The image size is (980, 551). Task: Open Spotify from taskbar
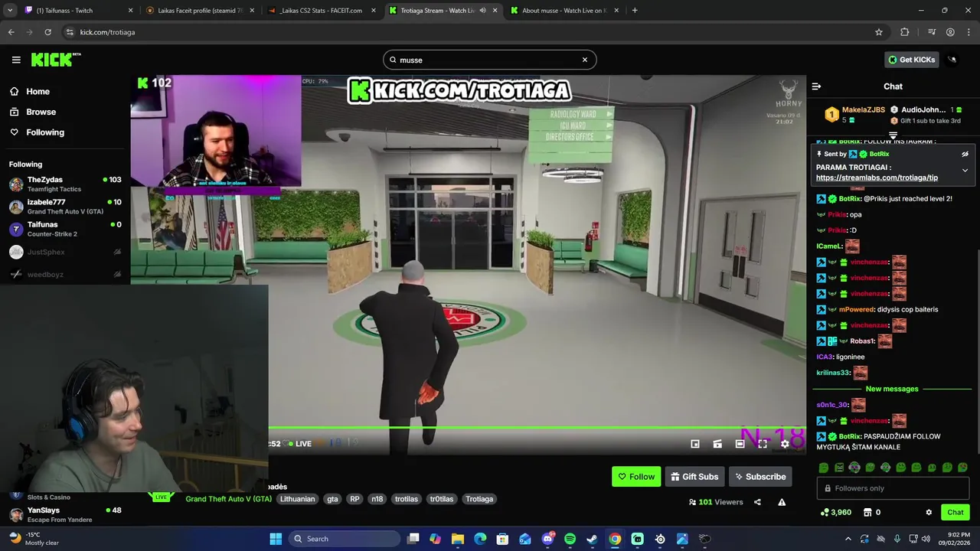click(x=570, y=539)
